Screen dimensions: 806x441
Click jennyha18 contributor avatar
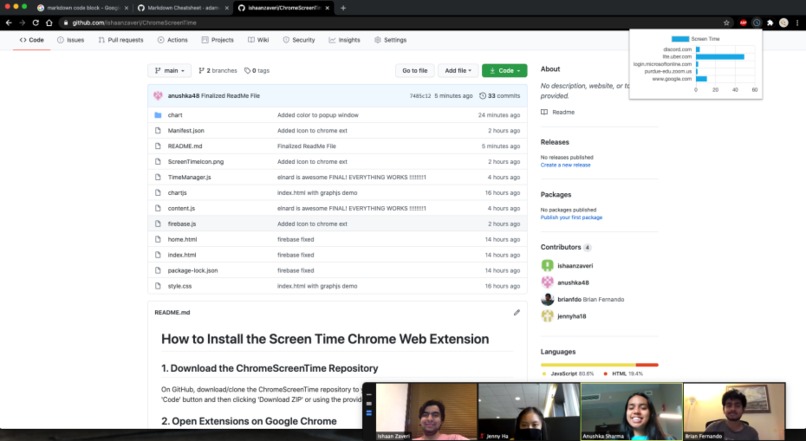[x=547, y=316]
